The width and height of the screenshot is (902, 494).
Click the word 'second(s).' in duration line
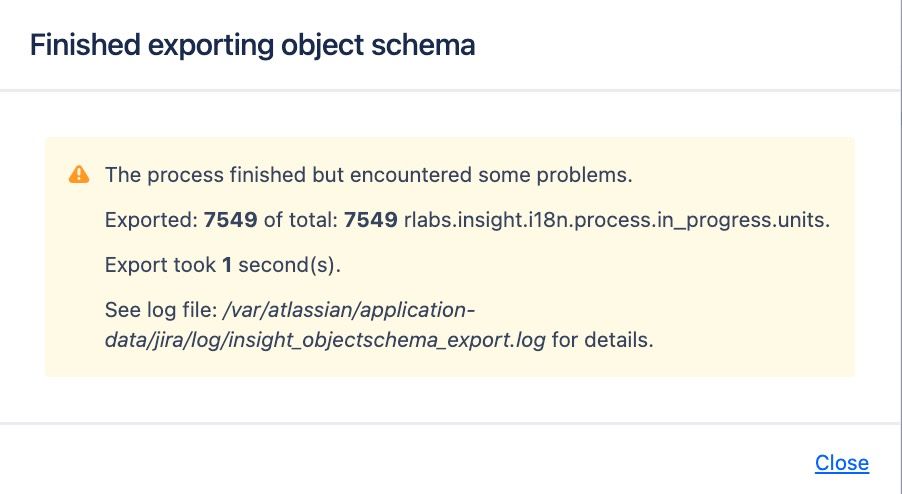289,265
